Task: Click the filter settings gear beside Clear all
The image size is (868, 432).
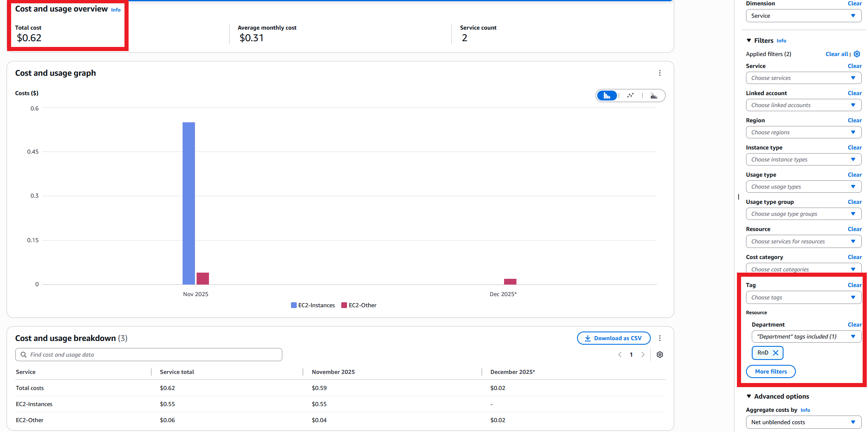Action: (857, 54)
